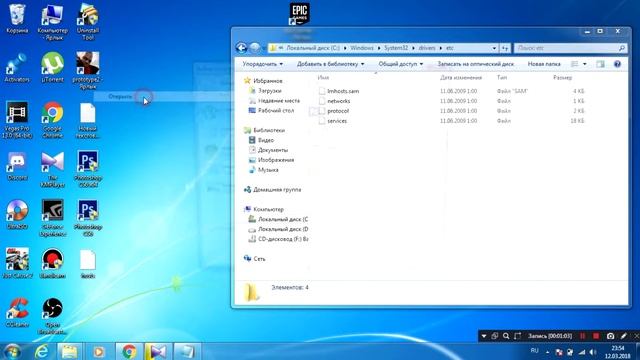Open the Recycle Bin desktop icon
This screenshot has height=360, width=640.
(x=17, y=19)
